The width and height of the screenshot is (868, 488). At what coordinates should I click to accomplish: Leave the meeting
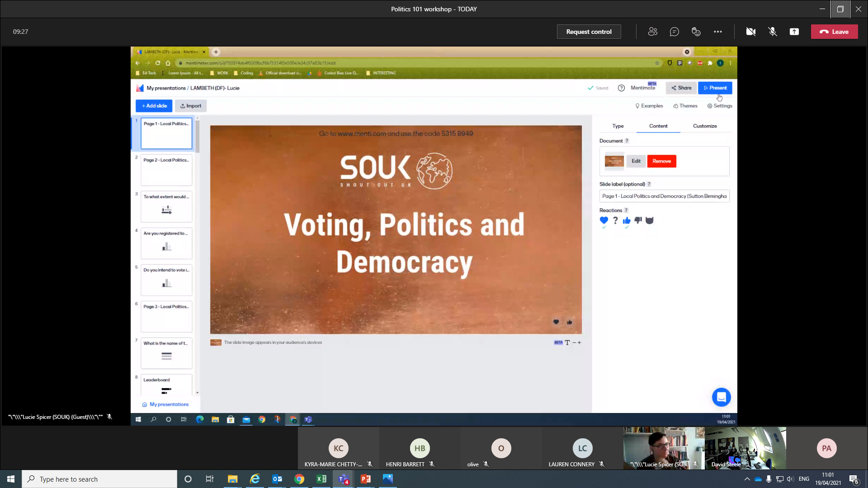click(x=834, y=32)
